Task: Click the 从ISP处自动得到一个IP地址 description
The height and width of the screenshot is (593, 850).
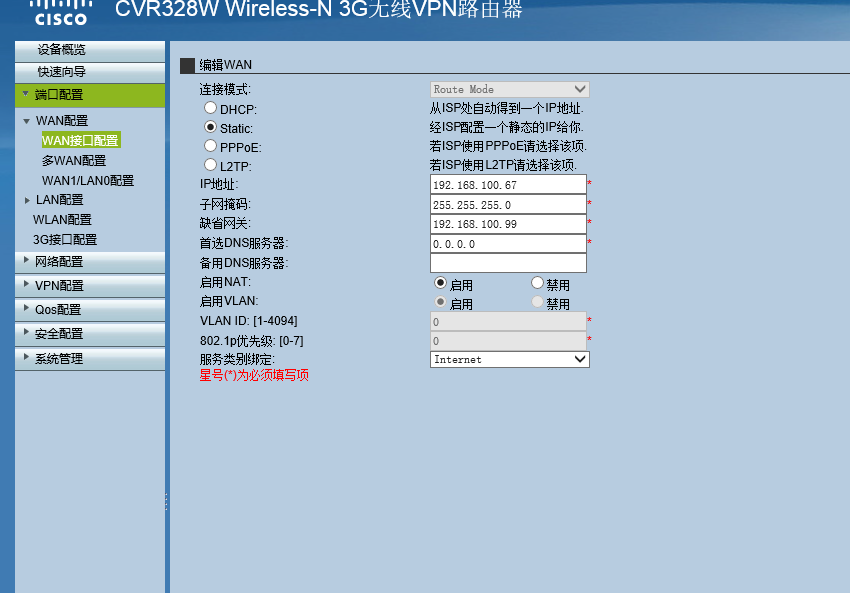Action: pos(506,108)
